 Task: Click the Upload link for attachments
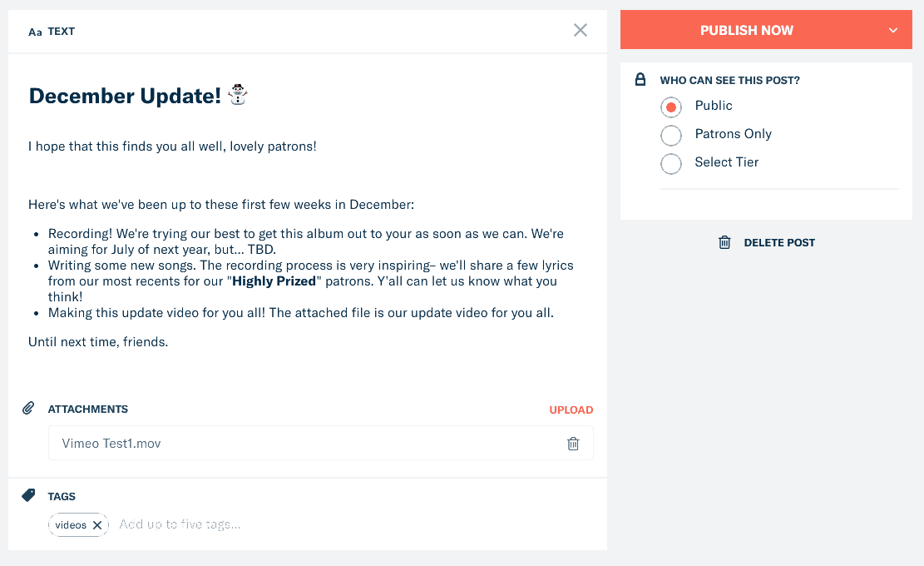pyautogui.click(x=571, y=410)
